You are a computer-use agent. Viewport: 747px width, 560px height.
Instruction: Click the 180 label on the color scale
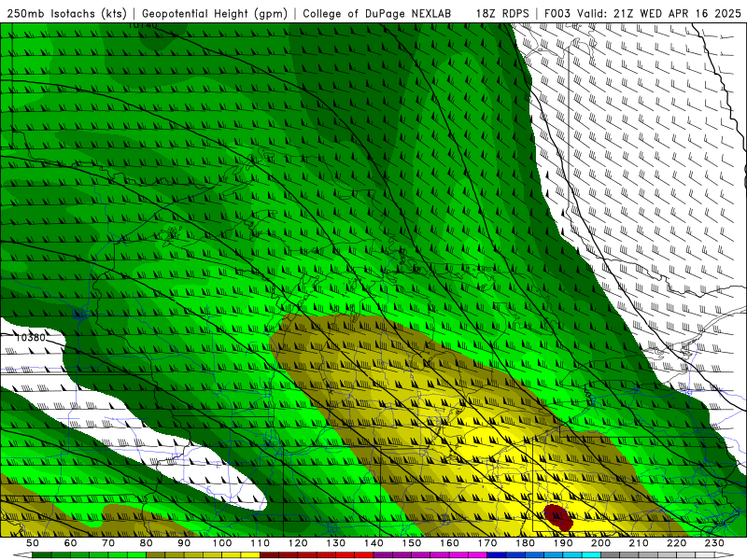(526, 543)
